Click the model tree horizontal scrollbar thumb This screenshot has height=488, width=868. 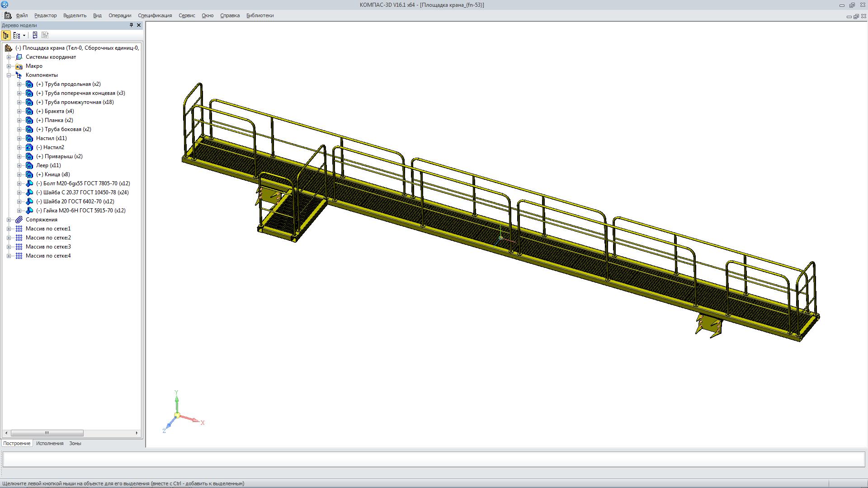point(47,433)
